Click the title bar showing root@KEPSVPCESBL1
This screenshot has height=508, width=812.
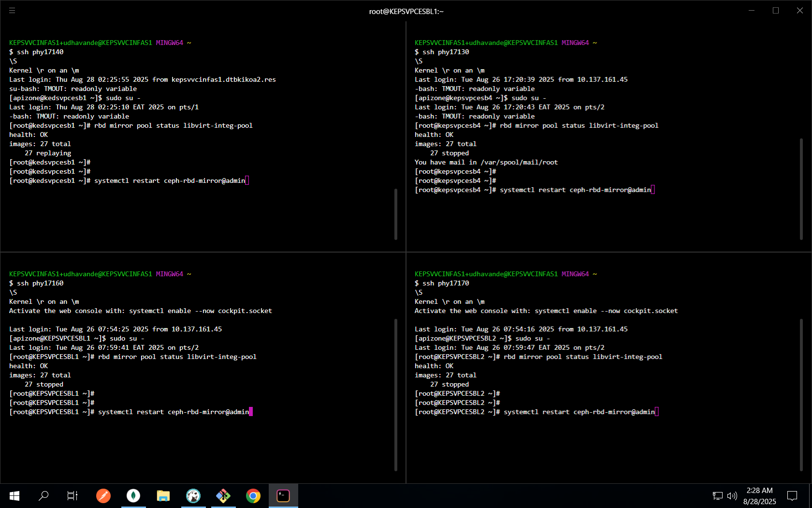(406, 11)
